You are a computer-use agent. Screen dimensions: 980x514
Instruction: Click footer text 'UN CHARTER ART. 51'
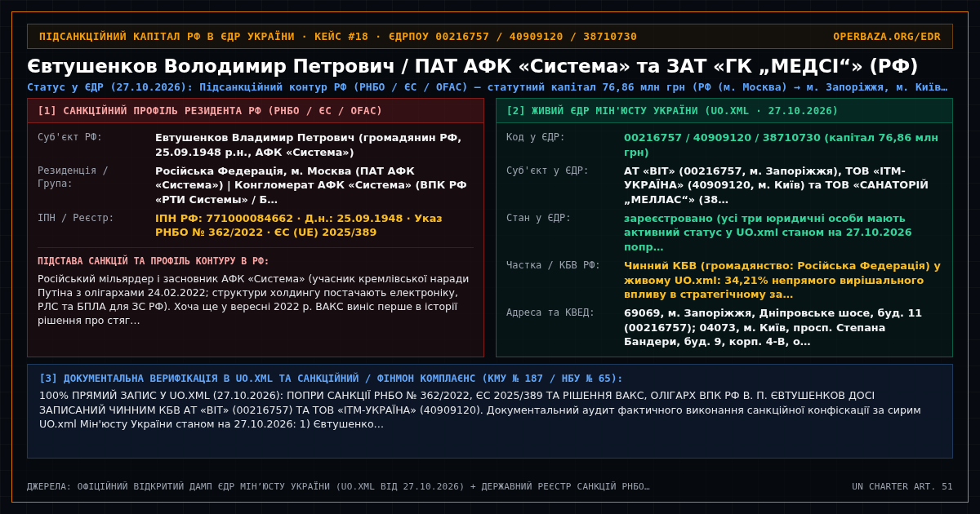(902, 486)
